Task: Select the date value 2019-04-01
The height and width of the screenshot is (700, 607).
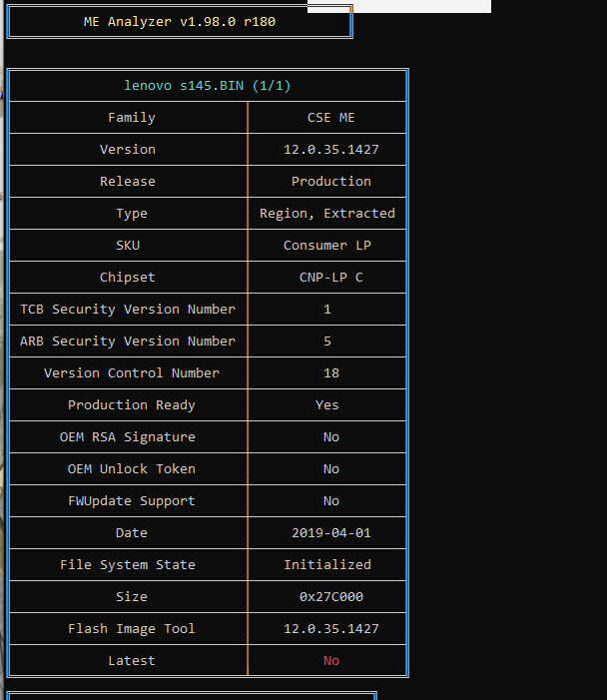Action: pyautogui.click(x=330, y=533)
